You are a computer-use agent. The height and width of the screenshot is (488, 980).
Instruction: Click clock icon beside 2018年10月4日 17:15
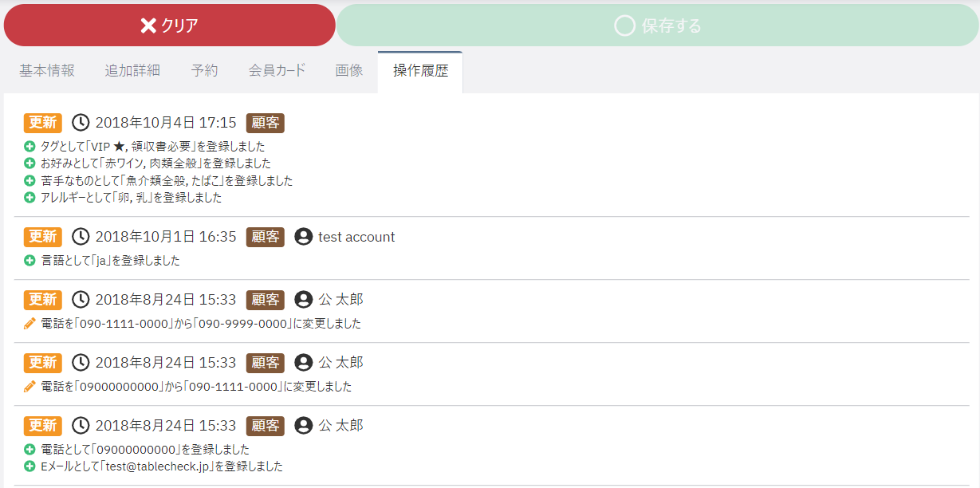[x=81, y=123]
